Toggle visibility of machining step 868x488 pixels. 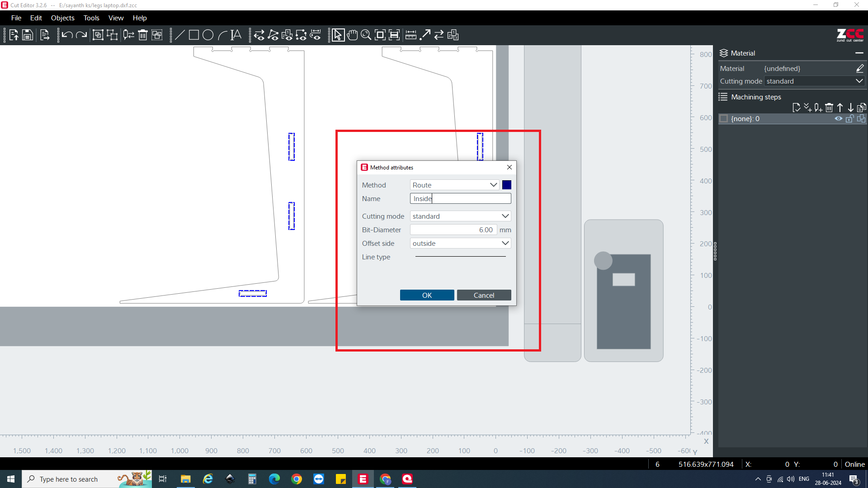click(x=838, y=118)
